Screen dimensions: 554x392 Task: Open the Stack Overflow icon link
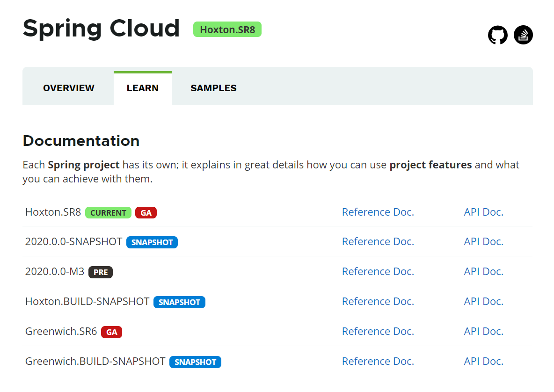pos(523,35)
